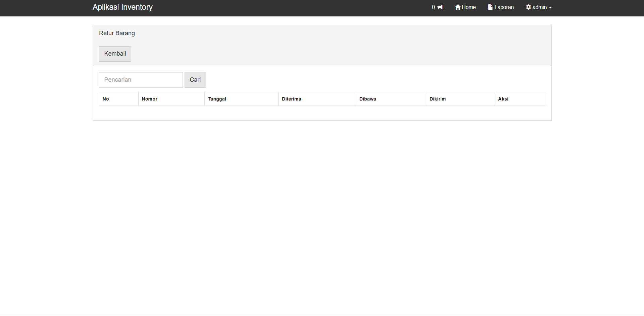Click the gear icon beside admin
Image resolution: width=644 pixels, height=316 pixels.
529,7
